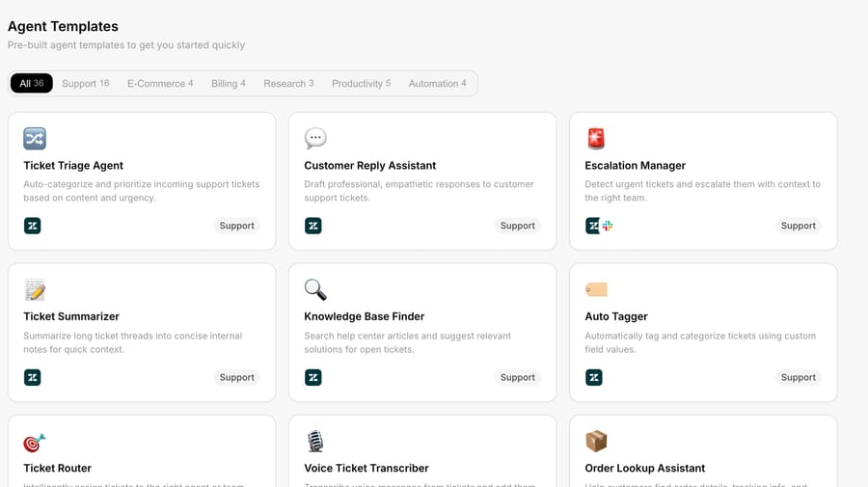Click 'Detect urgent tickets and escalate' description

702,191
